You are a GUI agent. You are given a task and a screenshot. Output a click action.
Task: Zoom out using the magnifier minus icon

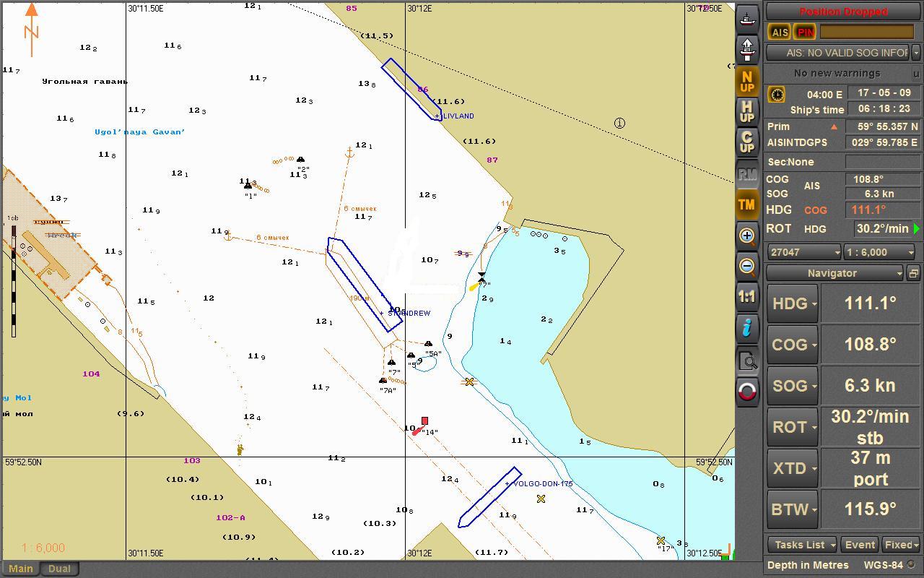coord(747,266)
